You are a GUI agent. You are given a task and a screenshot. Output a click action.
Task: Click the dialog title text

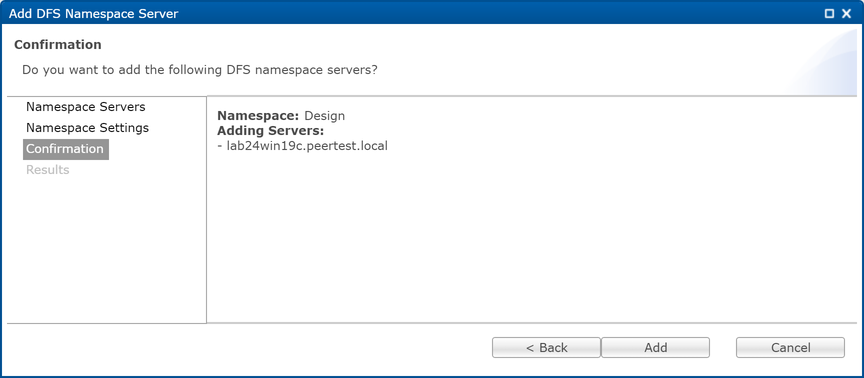(94, 14)
